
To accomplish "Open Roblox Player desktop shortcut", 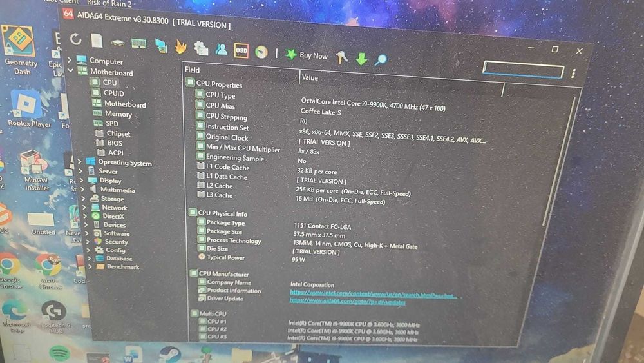I will click(x=28, y=108).
